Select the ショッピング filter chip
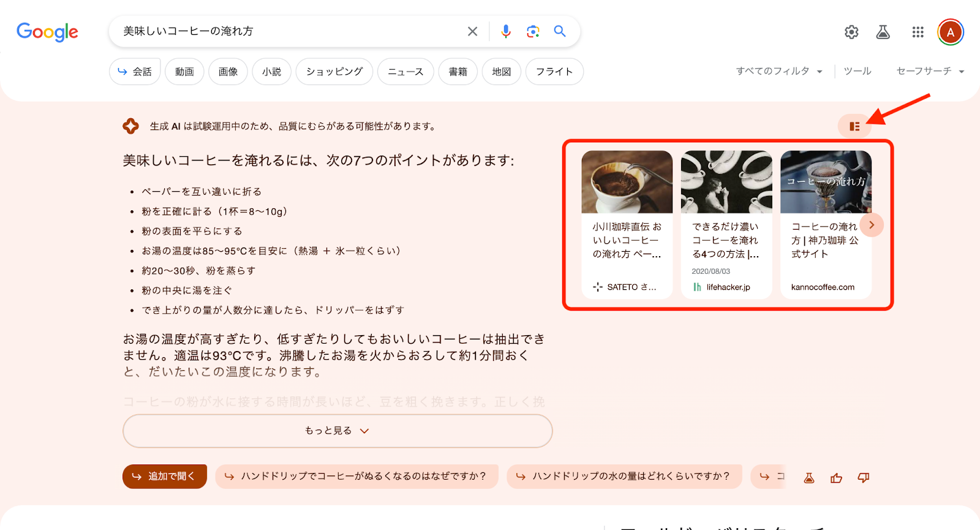 tap(334, 72)
